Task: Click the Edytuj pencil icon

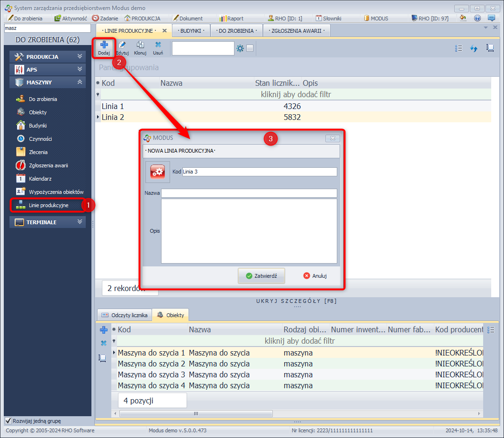Action: 122,46
